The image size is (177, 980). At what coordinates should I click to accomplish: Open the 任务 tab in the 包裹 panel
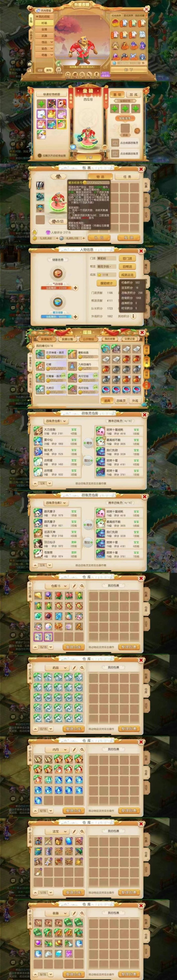(x=127, y=177)
